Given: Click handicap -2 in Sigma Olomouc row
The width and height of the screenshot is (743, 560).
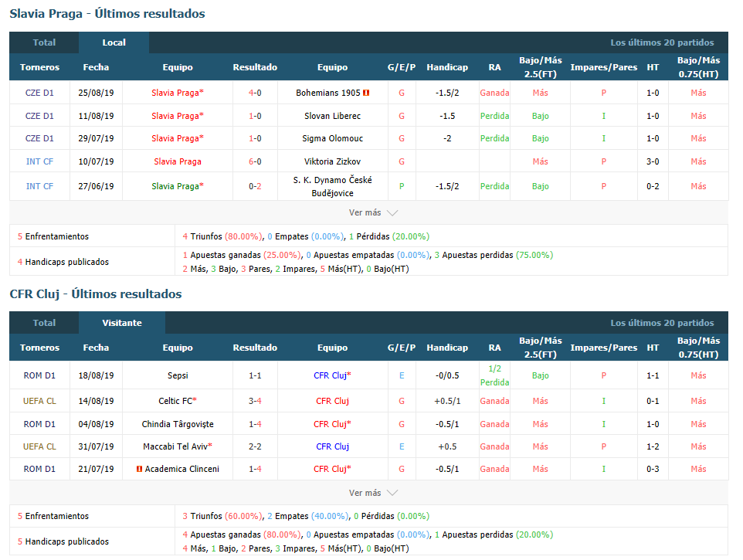Looking at the screenshot, I should click(x=447, y=139).
